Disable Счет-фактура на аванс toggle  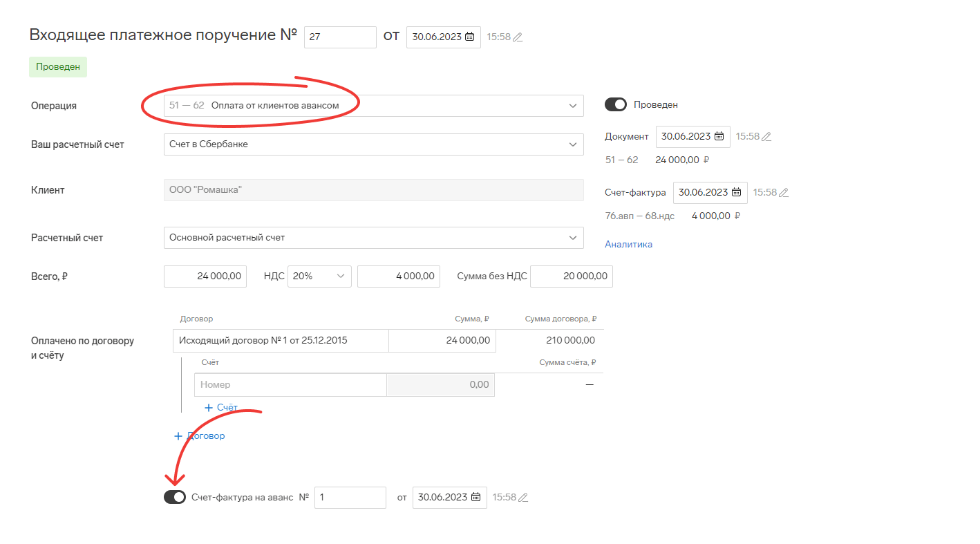pos(175,497)
